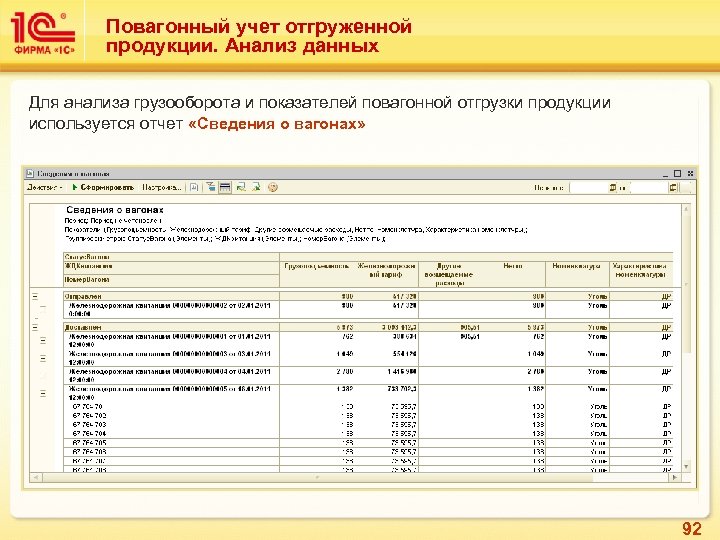The height and width of the screenshot is (540, 720).
Task: Collapse the receipt 00000000003 from 03.01.2011 group
Action: pos(43,358)
